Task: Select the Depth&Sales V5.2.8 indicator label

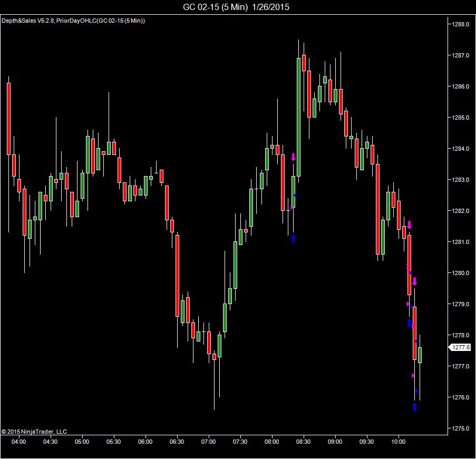Action: pyautogui.click(x=28, y=21)
